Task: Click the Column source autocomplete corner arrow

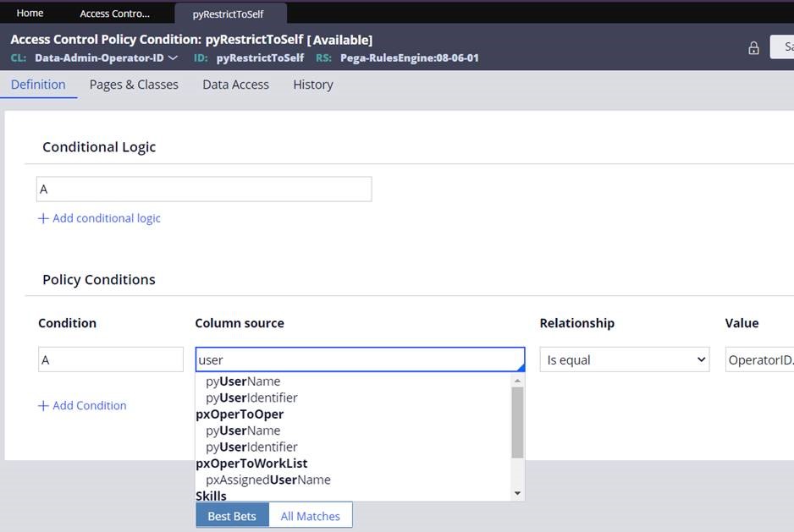Action: pyautogui.click(x=521, y=367)
